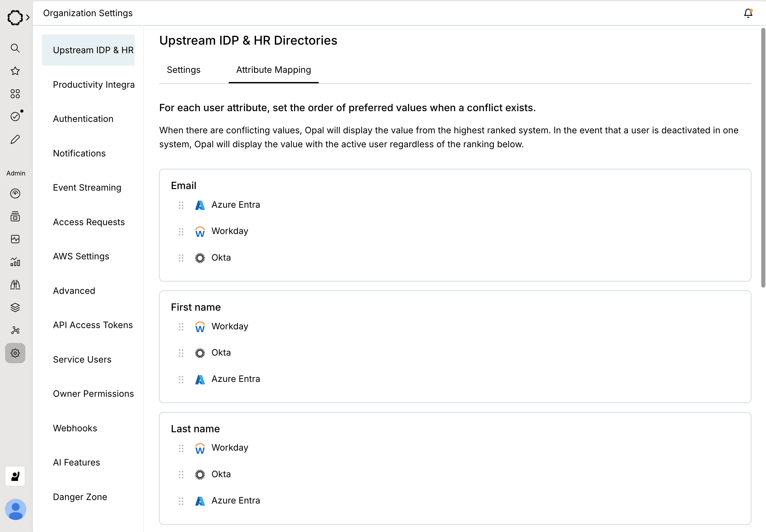Image resolution: width=766 pixels, height=532 pixels.
Task: Click drag handle for Okta under First name
Action: tap(181, 353)
